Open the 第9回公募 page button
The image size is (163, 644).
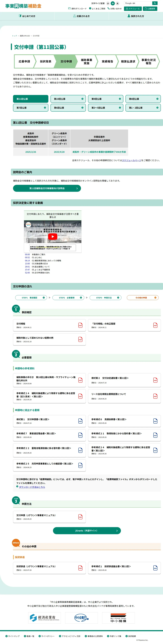pos(106,99)
